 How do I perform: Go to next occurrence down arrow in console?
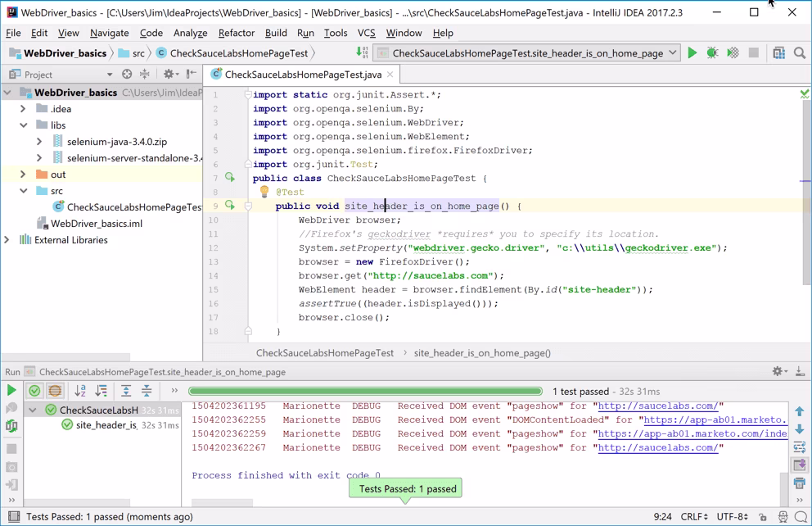tap(800, 429)
